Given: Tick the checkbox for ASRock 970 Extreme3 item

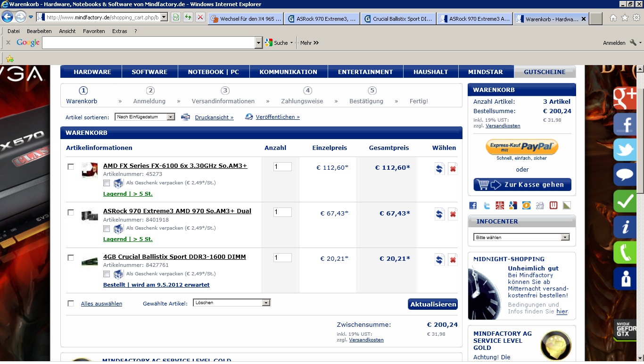Looking at the screenshot, I should (x=71, y=212).
